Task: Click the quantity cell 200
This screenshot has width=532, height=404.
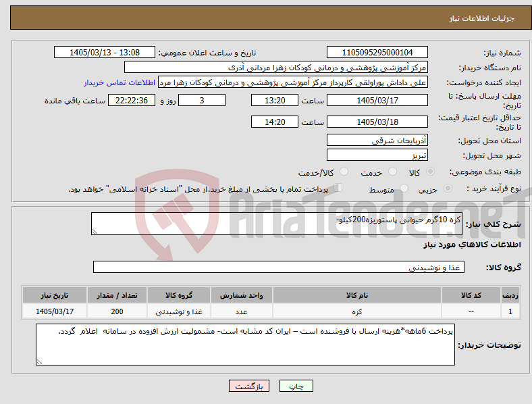Action: (117, 311)
